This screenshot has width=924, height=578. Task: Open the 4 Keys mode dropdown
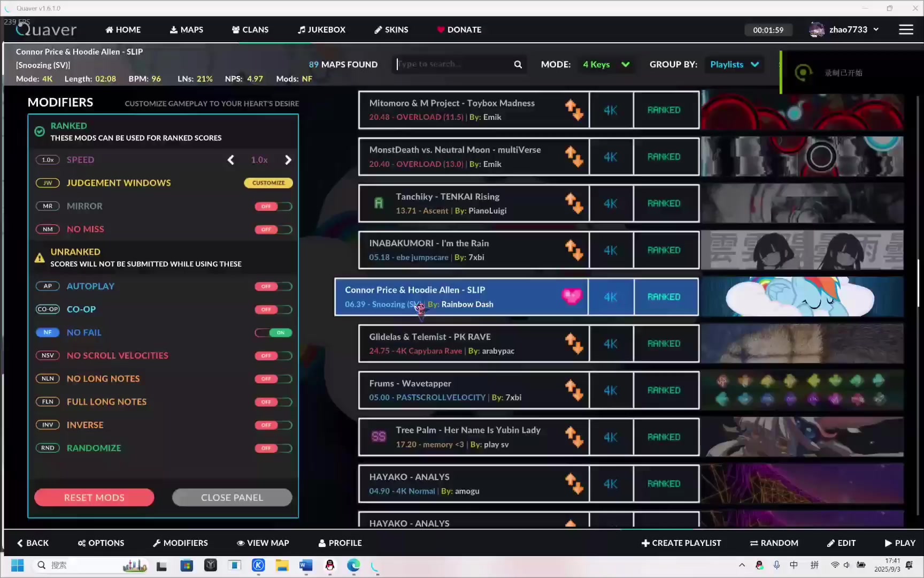coord(606,64)
